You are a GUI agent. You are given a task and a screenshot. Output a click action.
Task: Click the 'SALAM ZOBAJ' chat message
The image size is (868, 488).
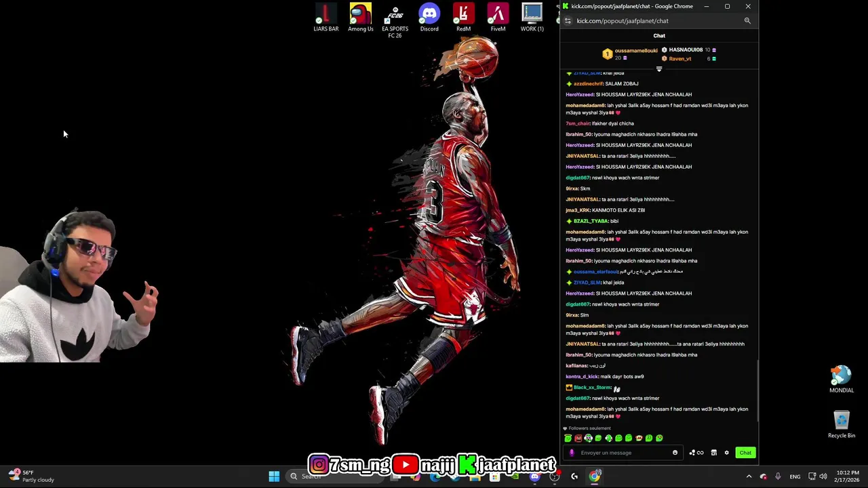pyautogui.click(x=622, y=84)
